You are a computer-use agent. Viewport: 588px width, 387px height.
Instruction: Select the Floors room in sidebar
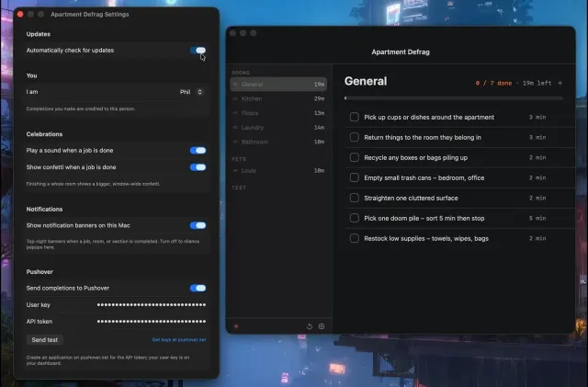pyautogui.click(x=278, y=113)
